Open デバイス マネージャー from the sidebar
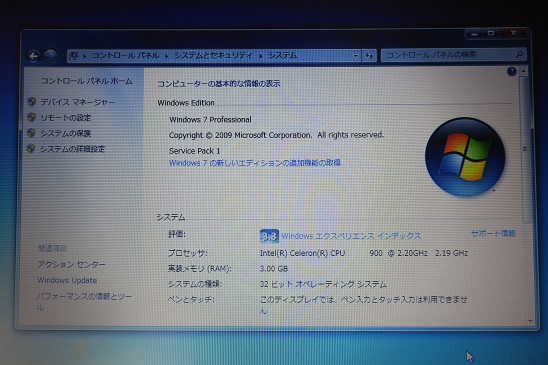 point(78,102)
